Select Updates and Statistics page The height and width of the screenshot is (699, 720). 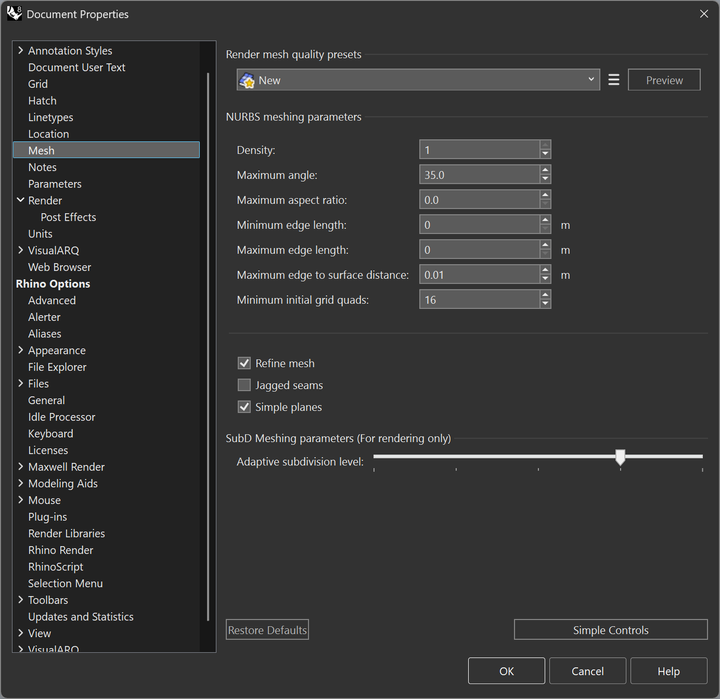pos(81,616)
